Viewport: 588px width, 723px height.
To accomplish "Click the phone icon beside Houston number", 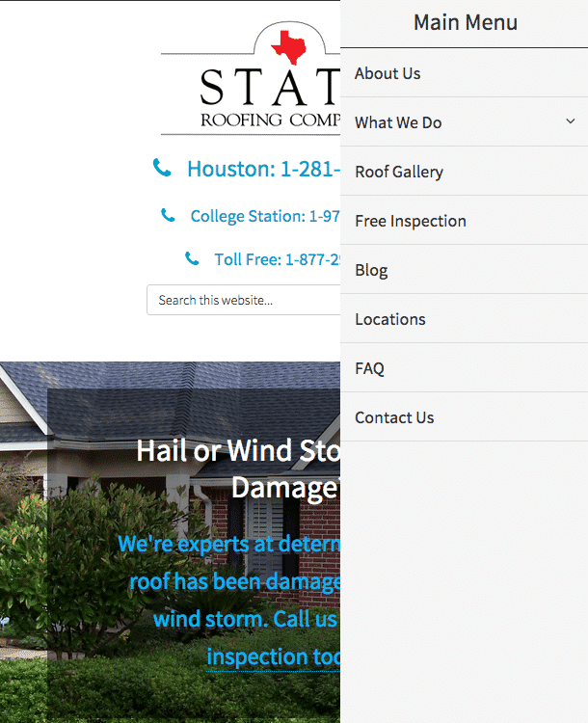I will point(162,169).
